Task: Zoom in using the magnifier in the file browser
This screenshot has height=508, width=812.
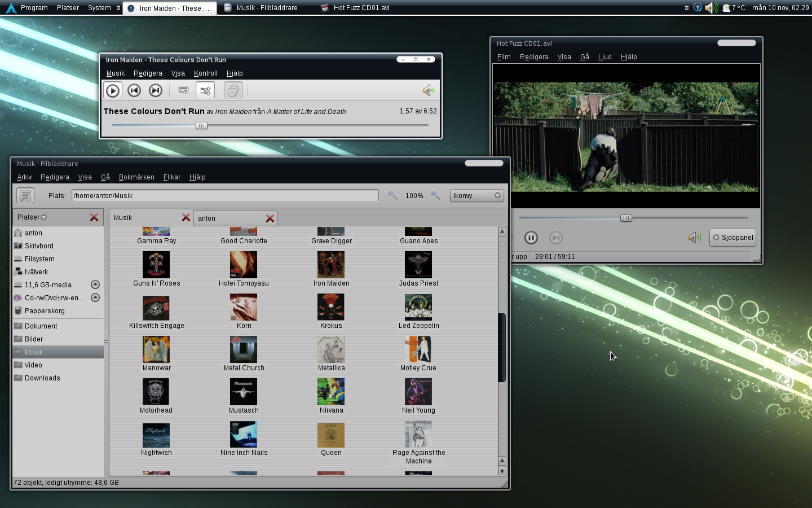Action: pos(435,195)
